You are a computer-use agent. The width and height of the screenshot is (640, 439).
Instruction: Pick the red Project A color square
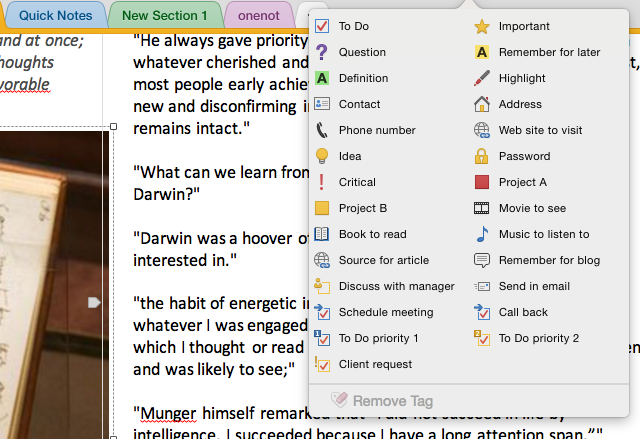click(x=482, y=182)
